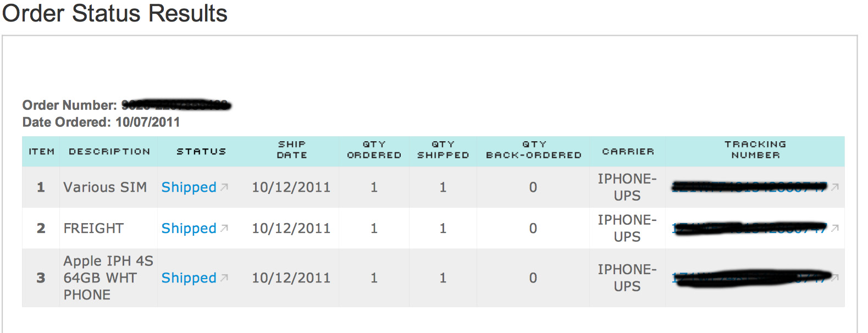Click external arrow icon beside FREIGHT Shipped

(x=224, y=228)
